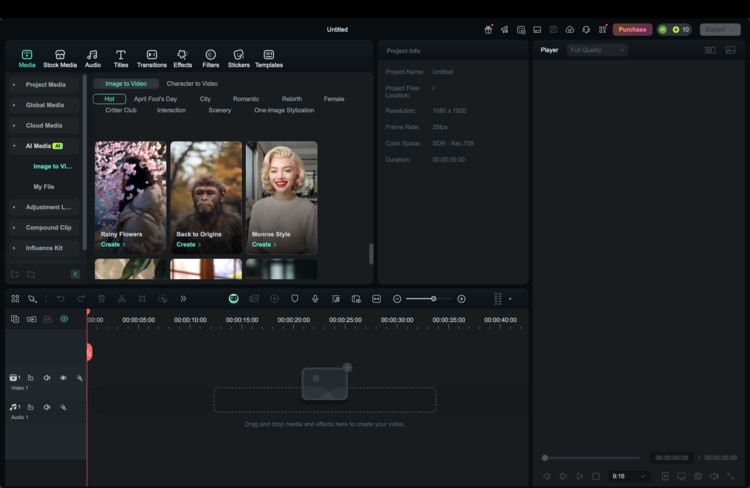Viewport: 750px width, 488px height.
Task: Switch to Character to Video
Action: pos(192,84)
